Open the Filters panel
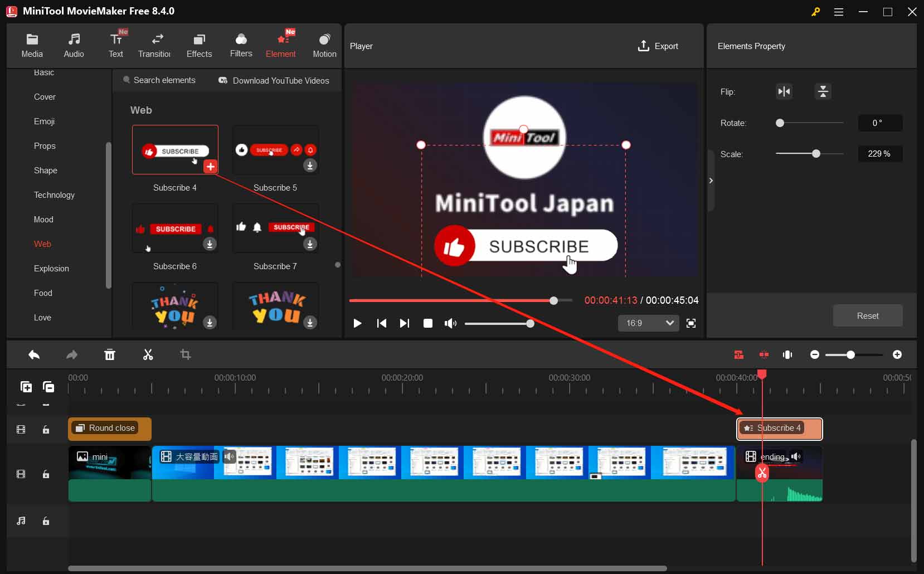 click(x=241, y=45)
